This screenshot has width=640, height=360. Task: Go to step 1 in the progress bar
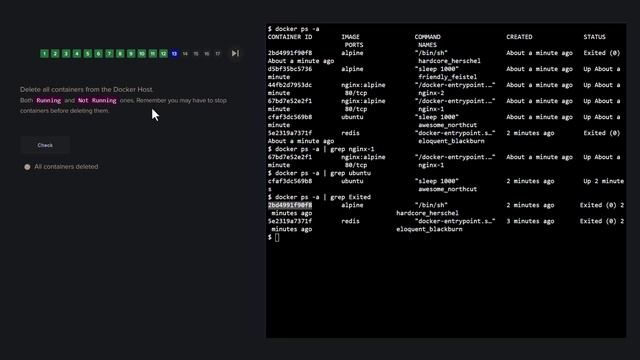(44, 53)
